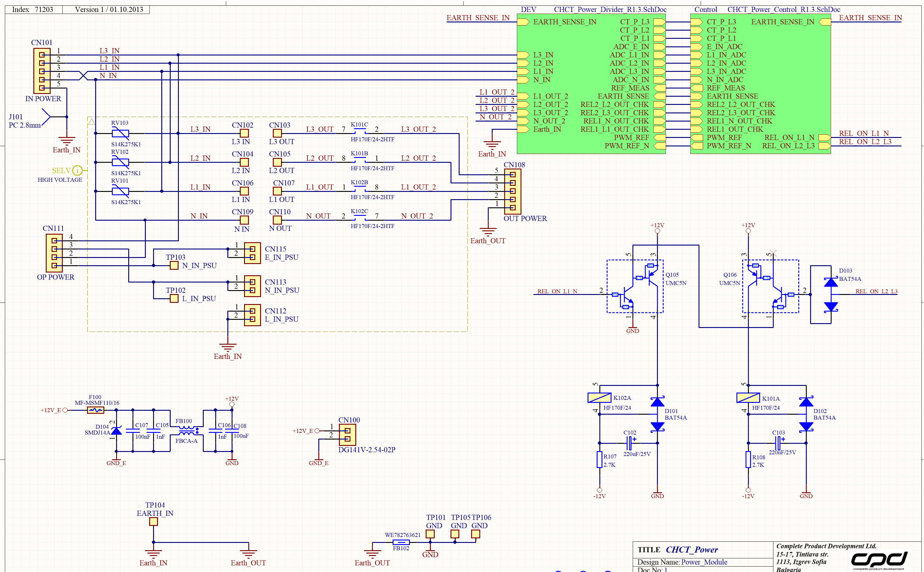Viewport: 924px width, 572px height.
Task: Click relay contact K102B symbol
Action: [x=359, y=189]
